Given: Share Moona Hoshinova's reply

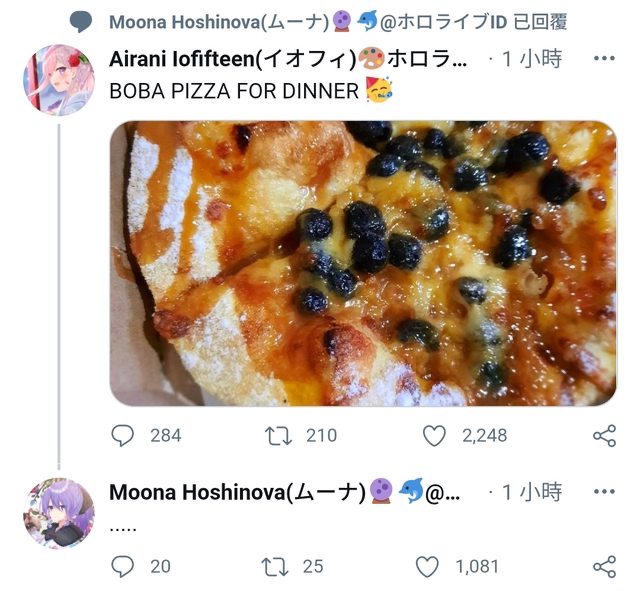Looking at the screenshot, I should click(x=604, y=566).
